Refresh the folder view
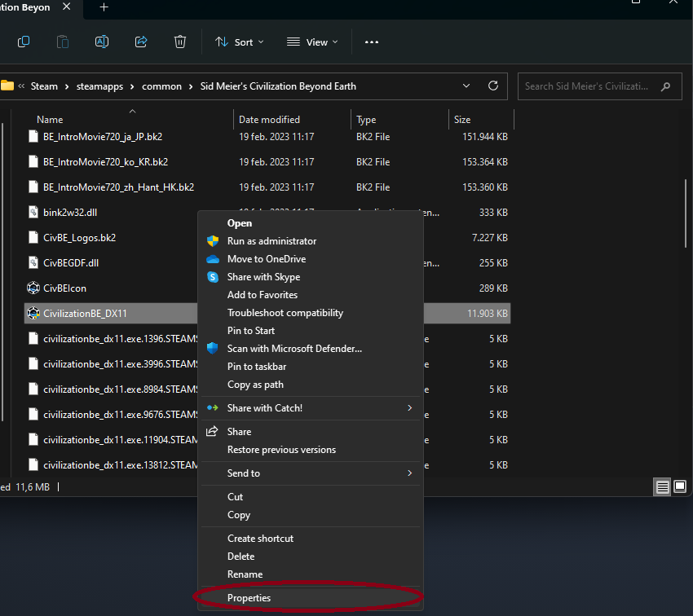The width and height of the screenshot is (693, 616). [x=493, y=86]
